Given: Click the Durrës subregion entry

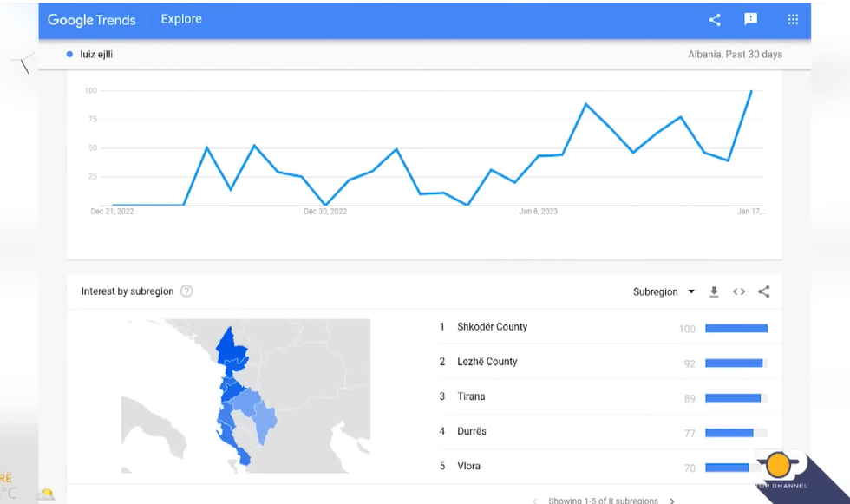Looking at the screenshot, I should point(472,431).
